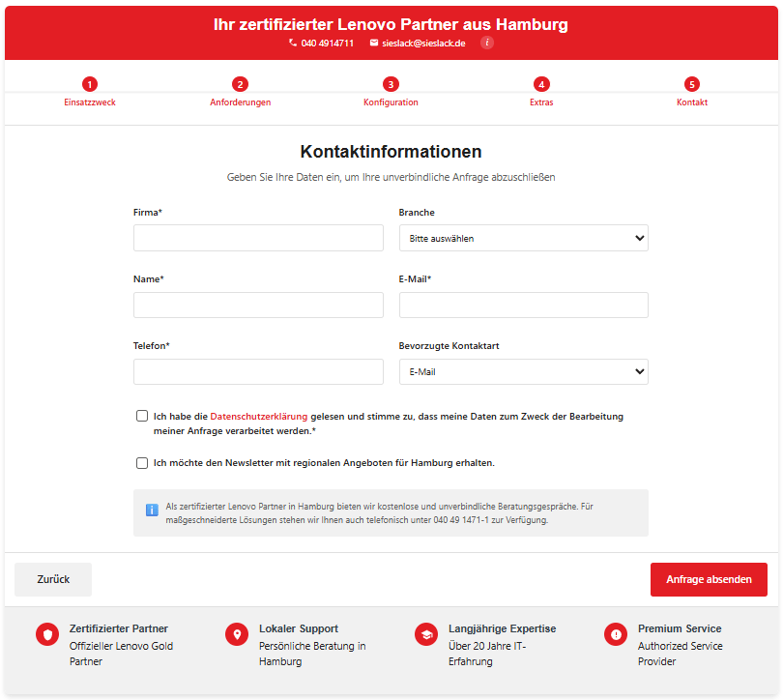Click the phone icon in the header

293,43
